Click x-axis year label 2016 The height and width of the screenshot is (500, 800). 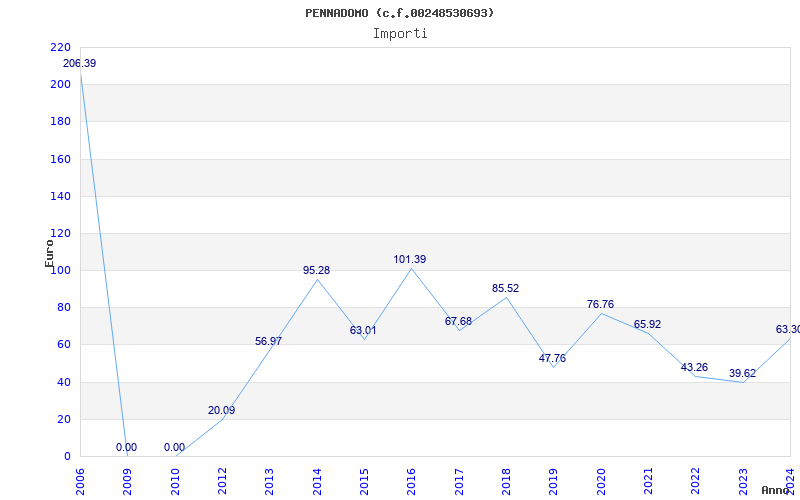pyautogui.click(x=411, y=482)
